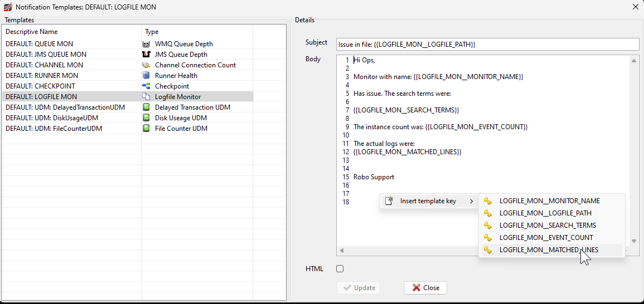Click the Update button
The image size is (644, 304).
click(359, 288)
